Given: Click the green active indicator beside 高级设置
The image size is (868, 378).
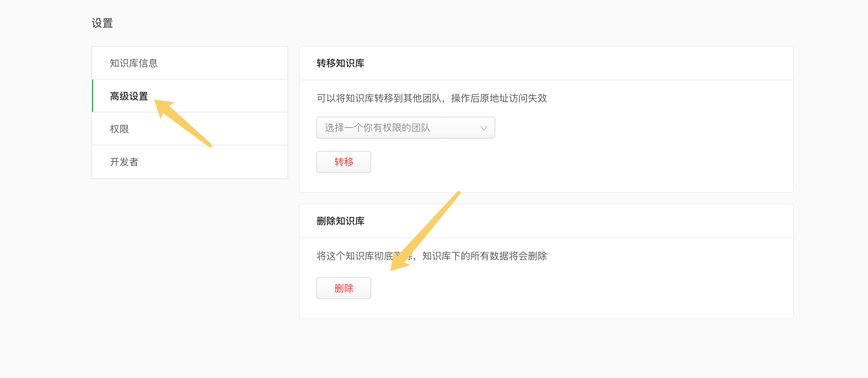Looking at the screenshot, I should point(93,96).
